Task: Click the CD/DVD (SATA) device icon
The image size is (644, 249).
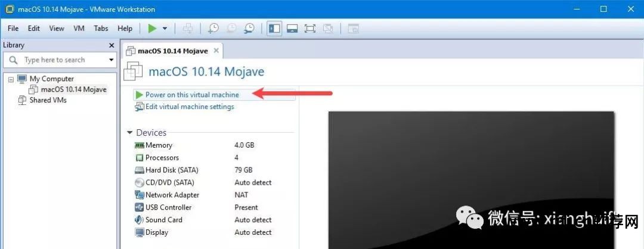Action: pyautogui.click(x=140, y=182)
